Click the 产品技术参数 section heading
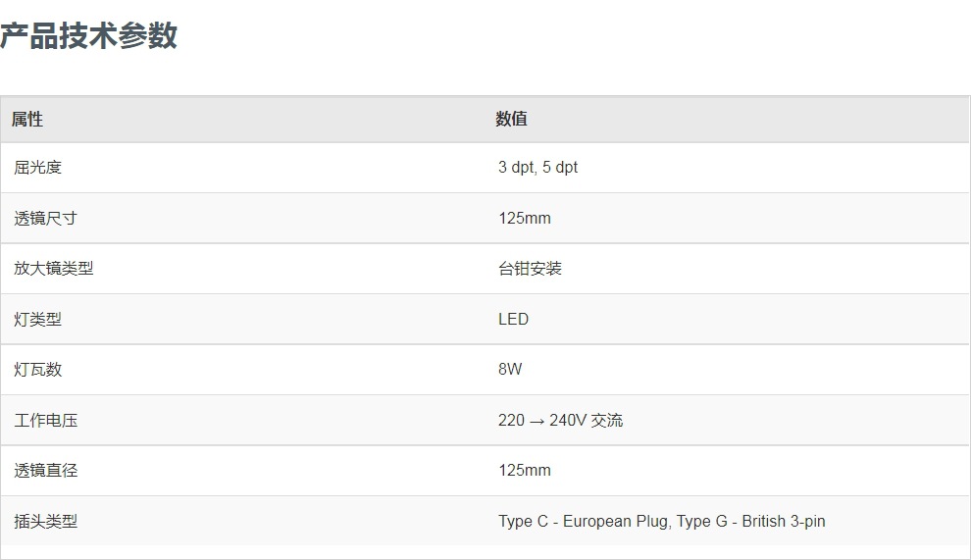Viewport: 971px width, 560px height. 88,36
